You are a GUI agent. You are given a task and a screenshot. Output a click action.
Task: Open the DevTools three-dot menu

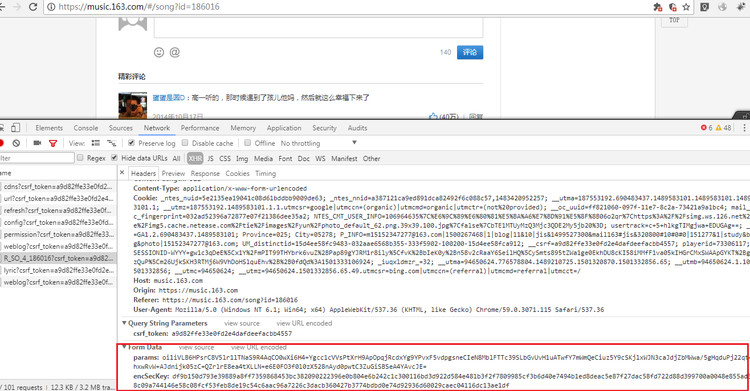tap(744, 128)
